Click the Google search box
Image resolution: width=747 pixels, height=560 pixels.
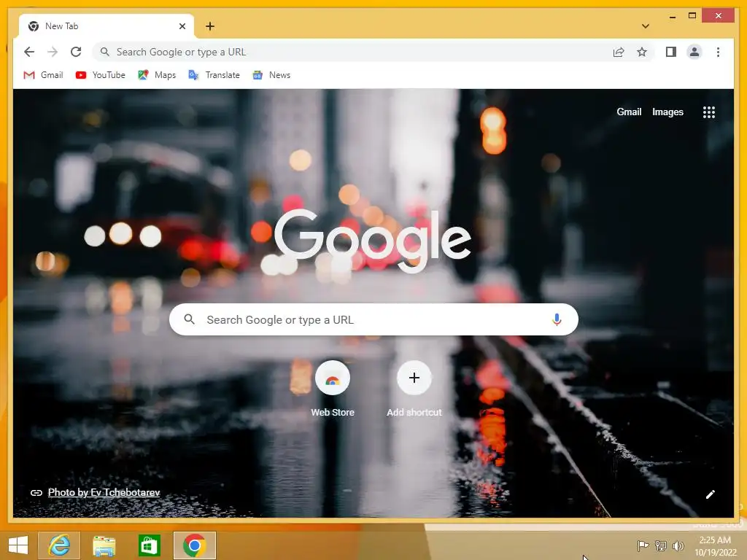(x=373, y=319)
